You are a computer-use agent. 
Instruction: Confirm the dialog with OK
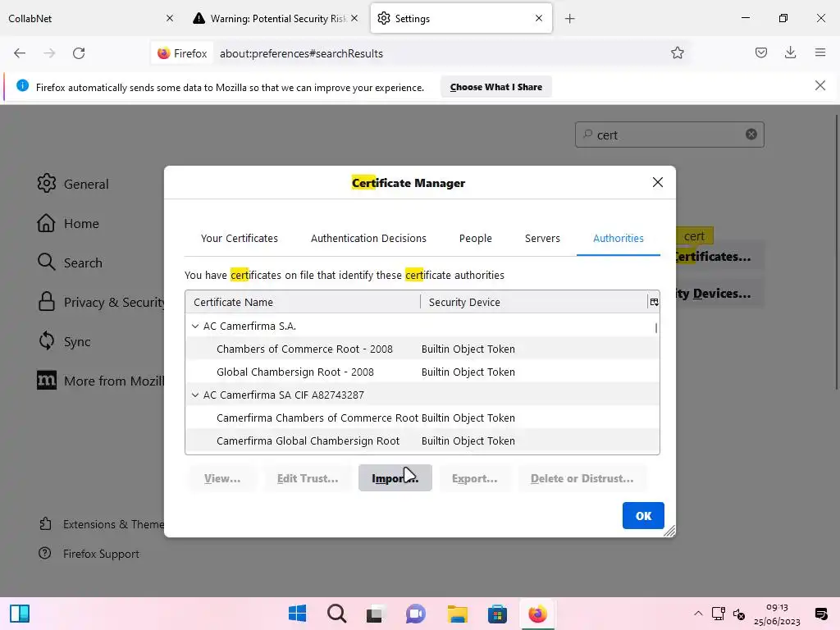(x=643, y=515)
